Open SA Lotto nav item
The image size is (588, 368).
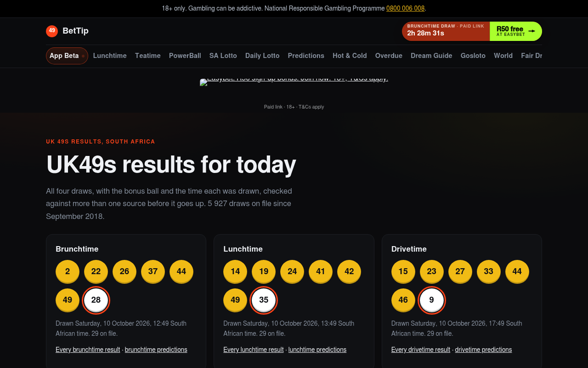(x=223, y=56)
